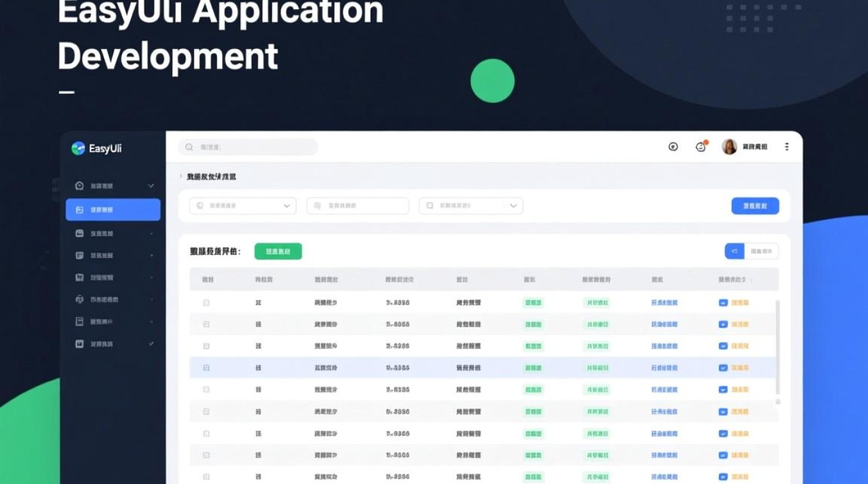Tick the checkbox in the first table row
868x484 pixels.
pos(207,303)
